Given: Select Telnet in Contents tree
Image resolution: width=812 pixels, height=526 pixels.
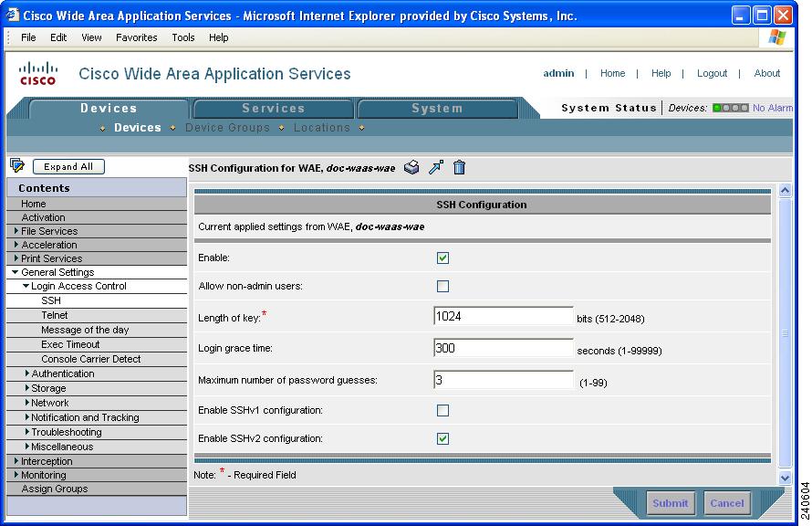Looking at the screenshot, I should tap(55, 315).
